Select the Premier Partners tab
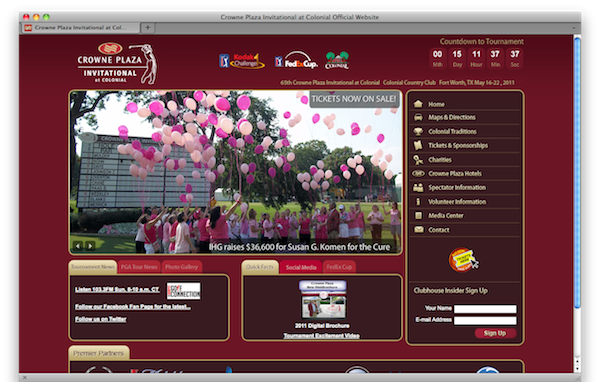Screen dimensions: 600x382 [x=99, y=353]
